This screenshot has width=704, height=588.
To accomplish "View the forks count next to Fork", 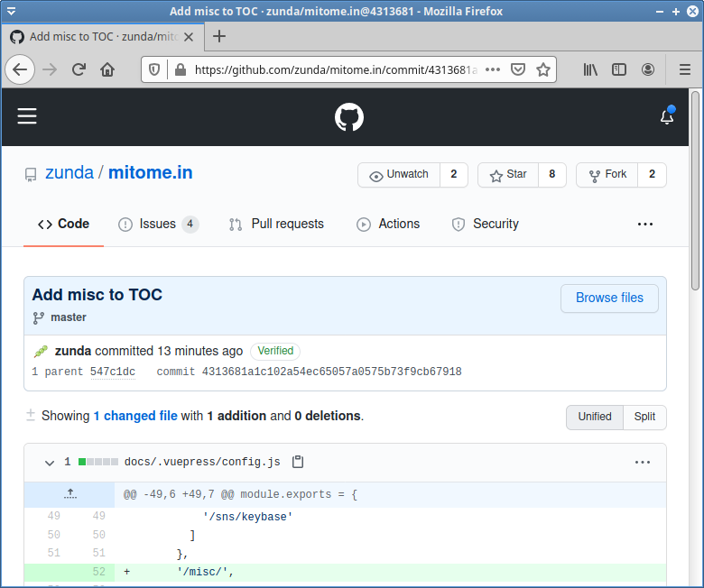I will [x=652, y=174].
